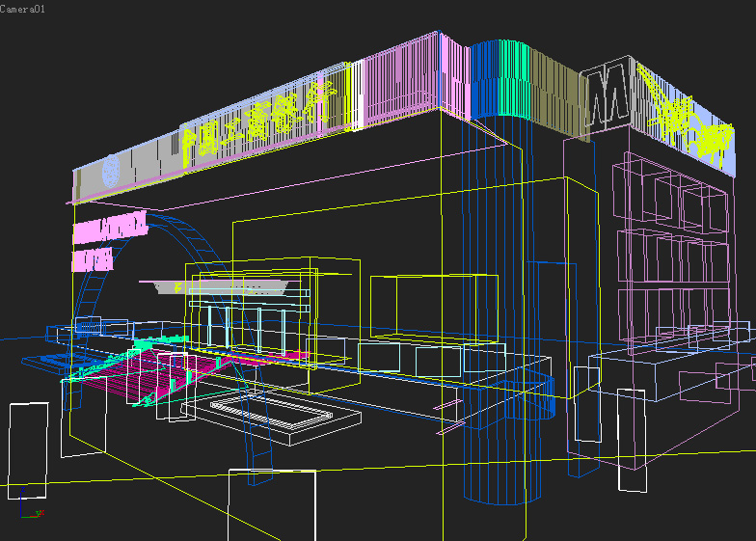Image resolution: width=756 pixels, height=541 pixels.
Task: Select the lower pink sign panel by arch
Action: point(93,259)
